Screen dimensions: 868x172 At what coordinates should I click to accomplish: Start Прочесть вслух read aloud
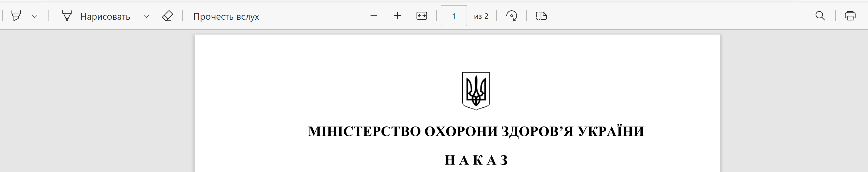pyautogui.click(x=226, y=16)
